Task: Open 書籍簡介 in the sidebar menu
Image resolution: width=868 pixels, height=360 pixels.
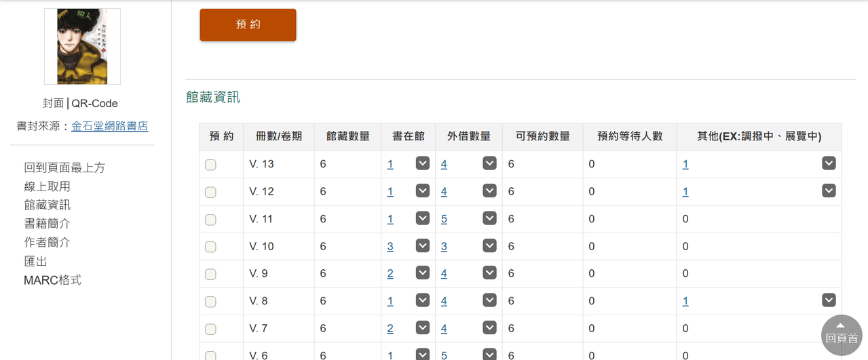Action: click(47, 224)
